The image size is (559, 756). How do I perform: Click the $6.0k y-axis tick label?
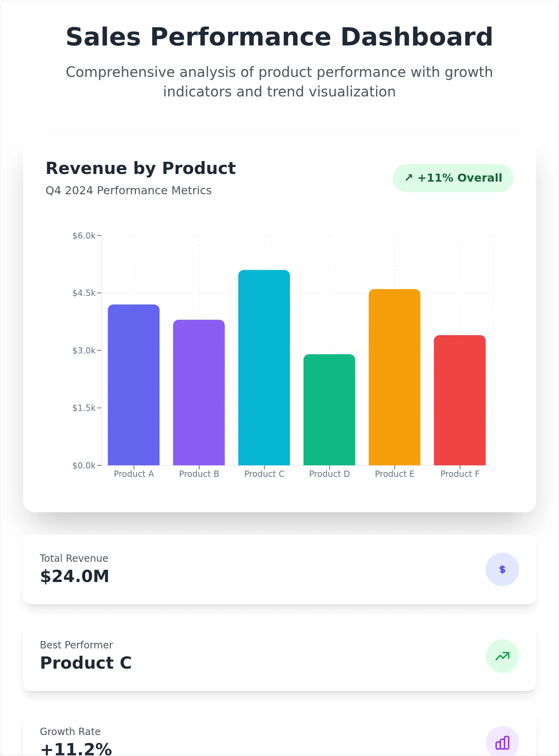[x=84, y=235]
